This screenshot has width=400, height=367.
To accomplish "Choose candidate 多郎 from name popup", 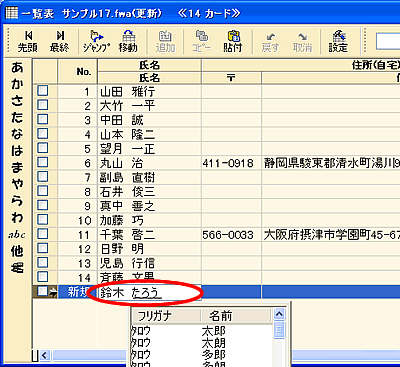I will [x=214, y=354].
